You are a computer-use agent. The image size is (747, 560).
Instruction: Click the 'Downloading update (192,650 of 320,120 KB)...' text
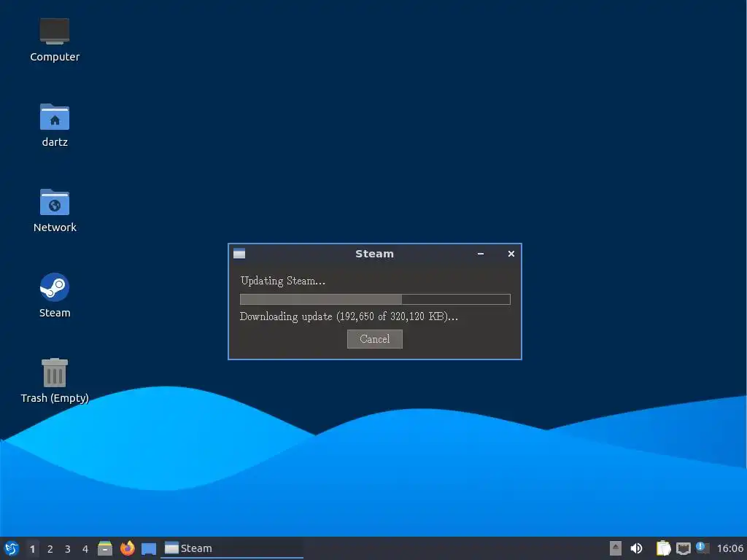coord(349,316)
